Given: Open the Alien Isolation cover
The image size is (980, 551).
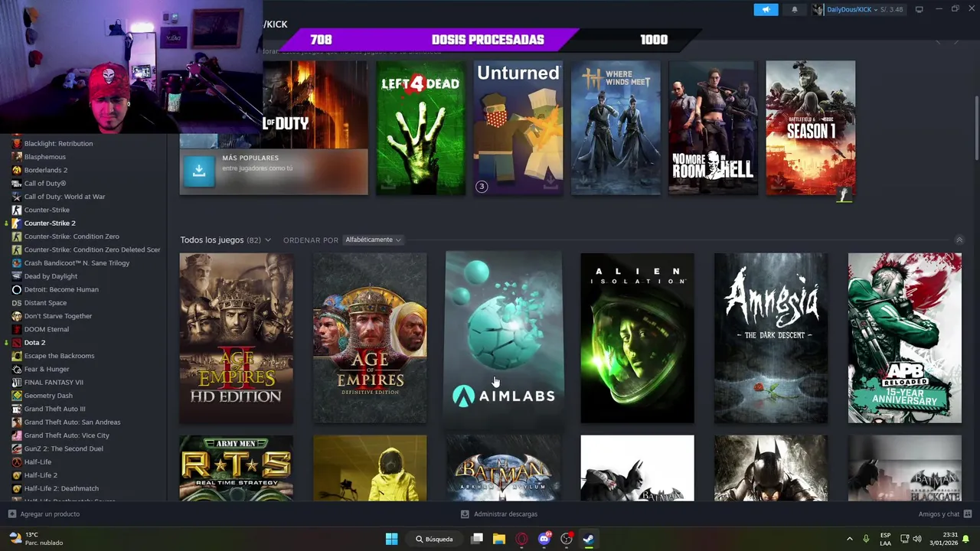Looking at the screenshot, I should coord(637,338).
